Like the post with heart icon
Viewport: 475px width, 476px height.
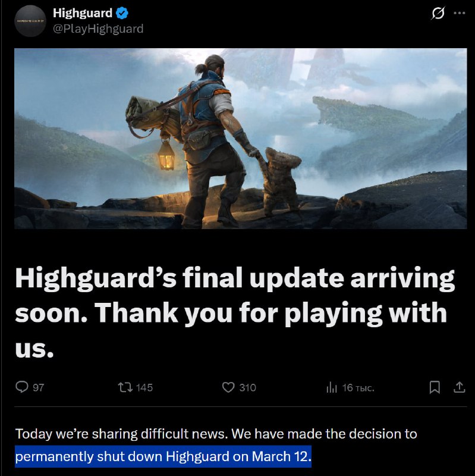(228, 387)
